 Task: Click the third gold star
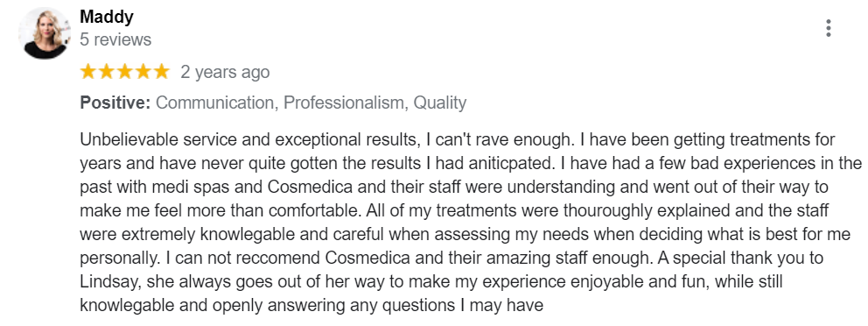point(124,72)
